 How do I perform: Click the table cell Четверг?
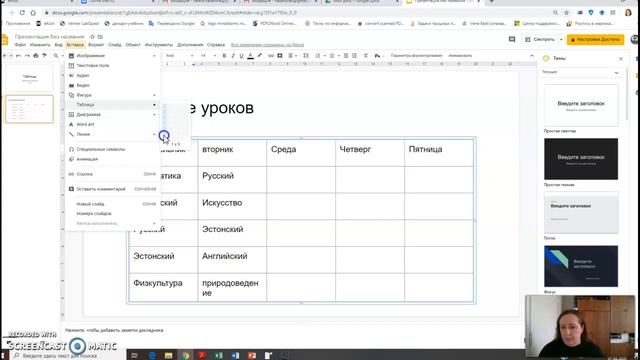tap(370, 153)
